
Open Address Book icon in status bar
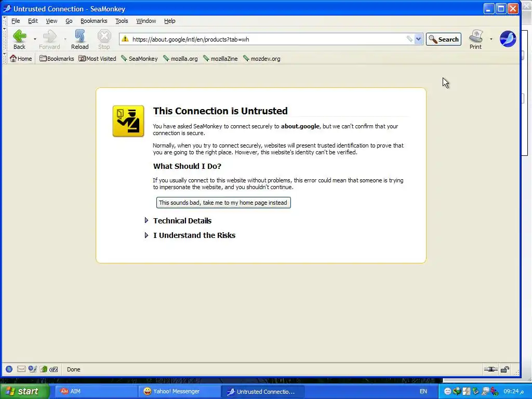coord(44,369)
